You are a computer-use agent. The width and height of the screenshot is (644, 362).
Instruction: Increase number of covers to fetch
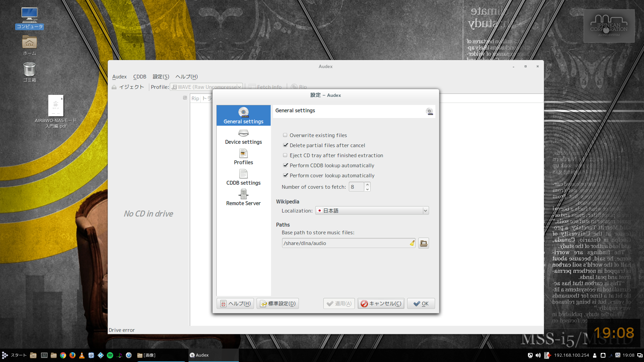pos(368,184)
